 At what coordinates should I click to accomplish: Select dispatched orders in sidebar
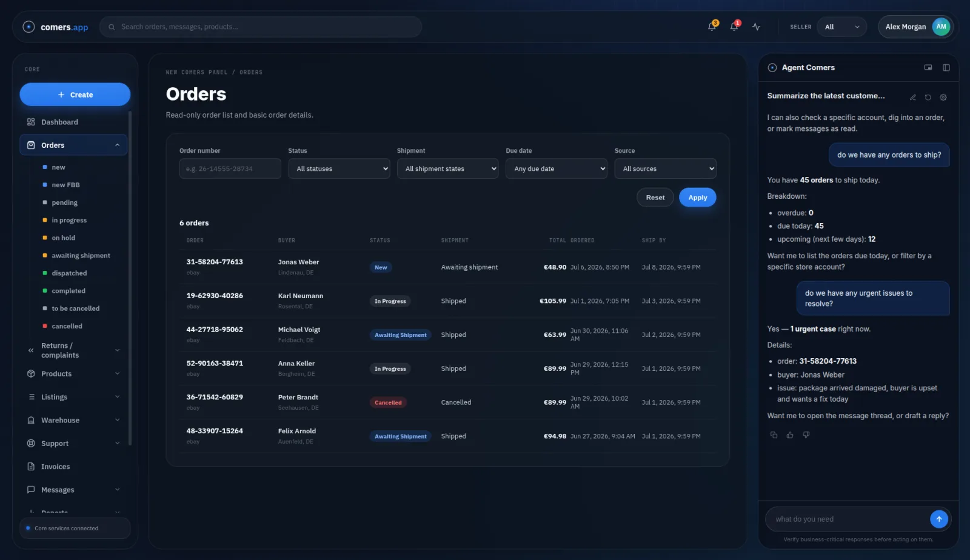pyautogui.click(x=69, y=273)
